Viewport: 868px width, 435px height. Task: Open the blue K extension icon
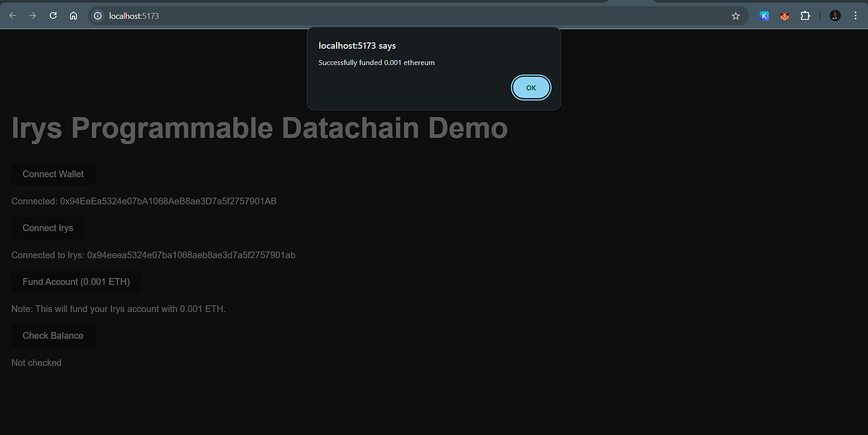(764, 16)
